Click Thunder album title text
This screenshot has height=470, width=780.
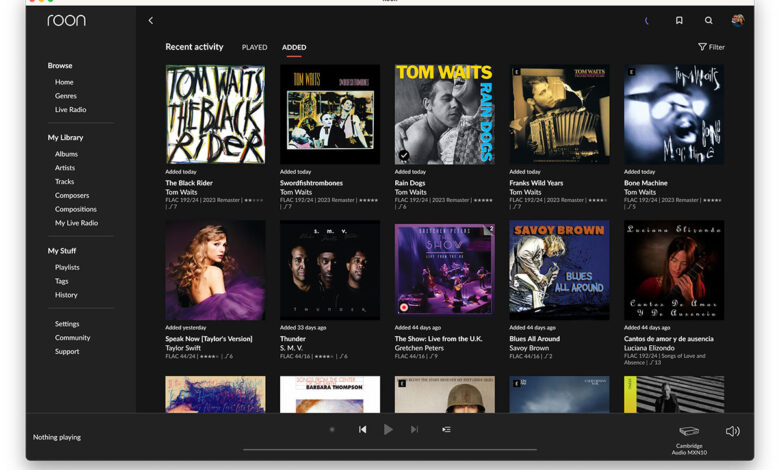point(292,339)
